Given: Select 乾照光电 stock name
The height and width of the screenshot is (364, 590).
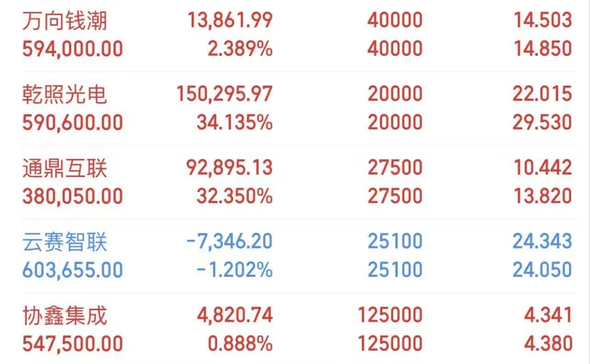Looking at the screenshot, I should click(65, 94).
